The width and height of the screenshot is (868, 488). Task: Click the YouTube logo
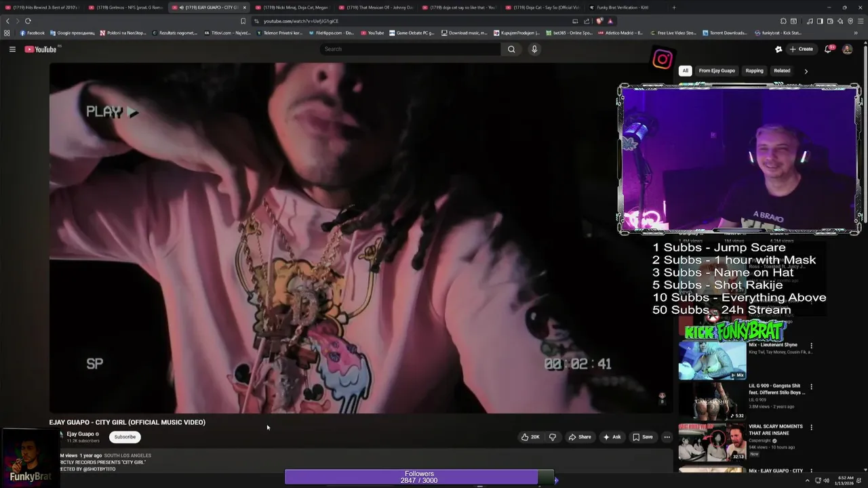[41, 49]
